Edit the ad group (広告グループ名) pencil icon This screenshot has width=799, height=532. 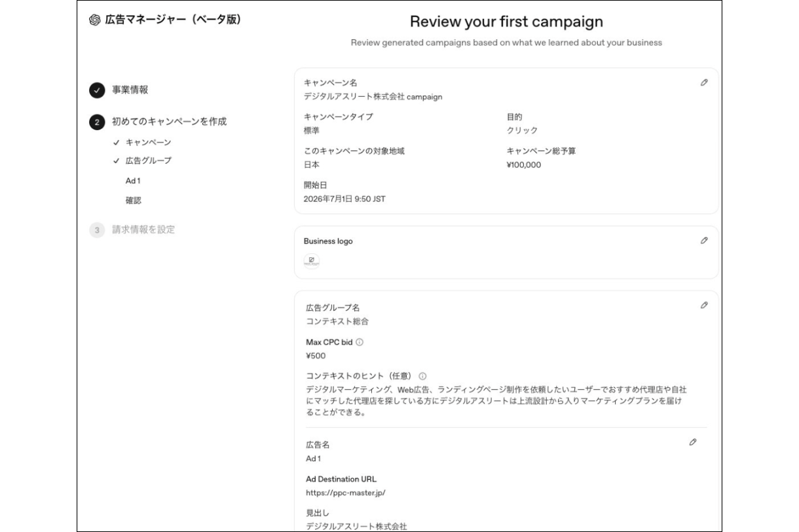(x=704, y=305)
